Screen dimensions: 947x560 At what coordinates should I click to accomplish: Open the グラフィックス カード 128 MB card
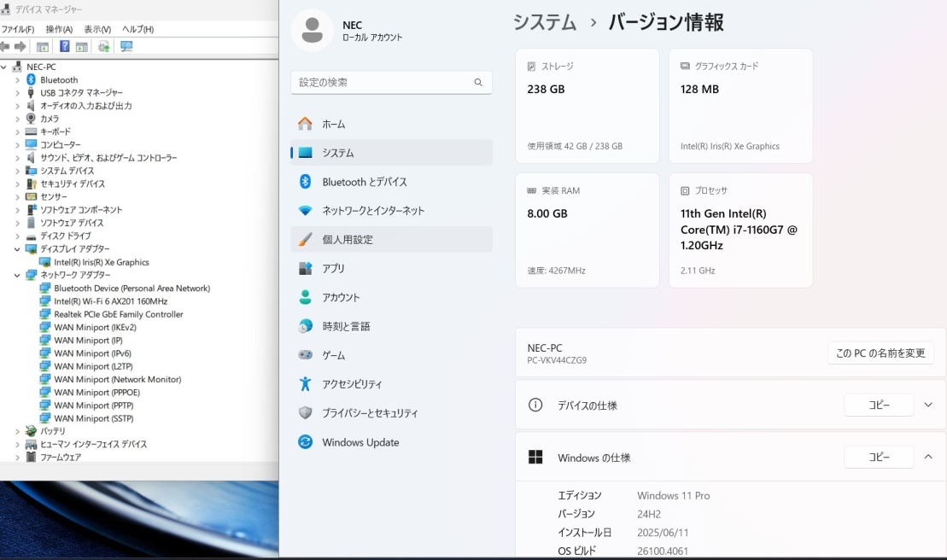pyautogui.click(x=740, y=106)
